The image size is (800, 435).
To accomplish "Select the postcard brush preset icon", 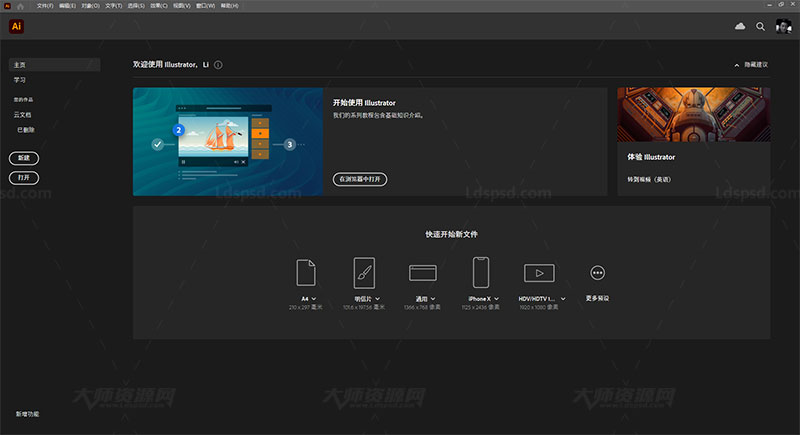I will click(364, 272).
